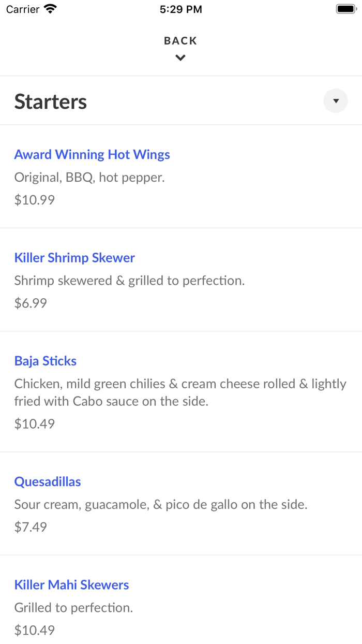362x644 pixels.
Task: Tap the BACK chevron arrow
Action: pos(180,57)
